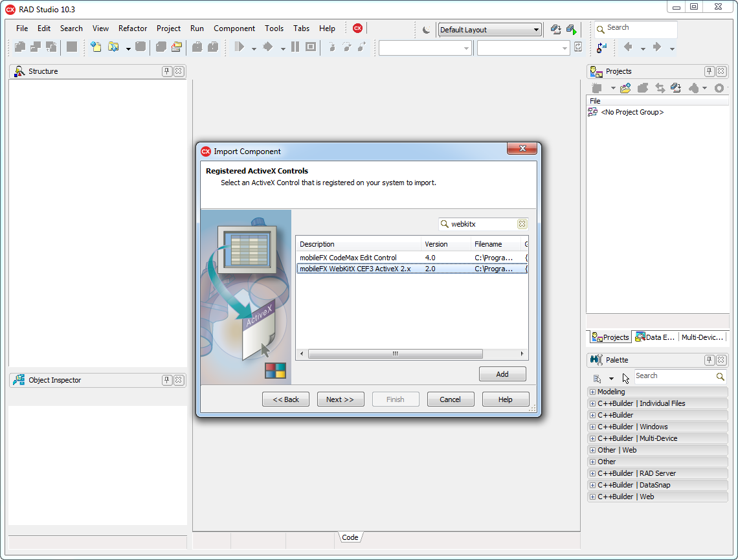Open the Tools menu
738x560 pixels.
[274, 28]
